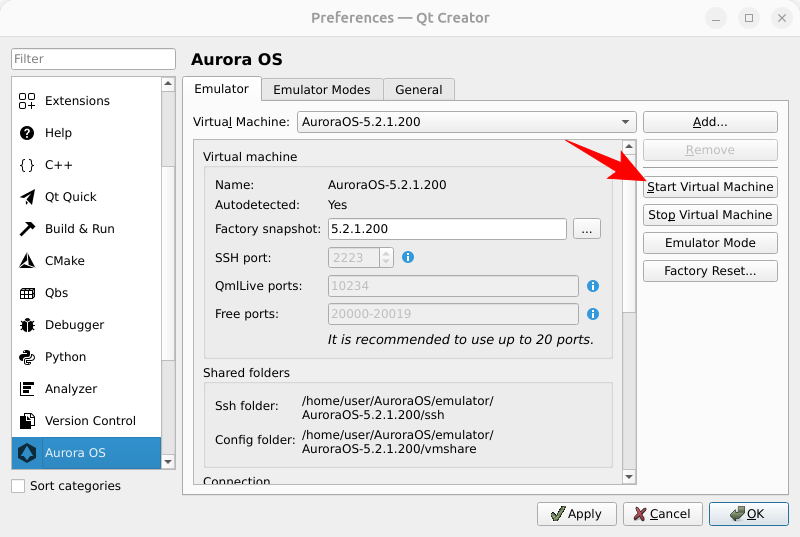This screenshot has height=537, width=800.
Task: Click the Python logo icon
Action: [27, 357]
